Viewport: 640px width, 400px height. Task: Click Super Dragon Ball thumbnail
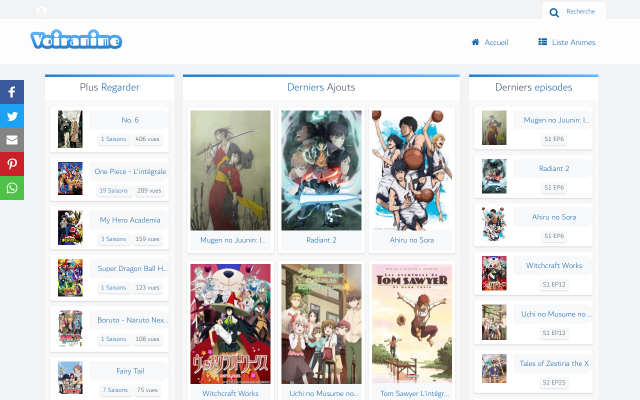(x=70, y=278)
